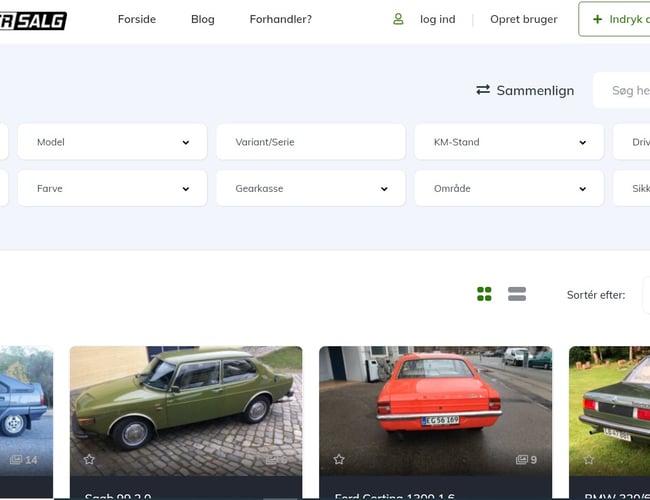
Task: Focus the Søg search field
Action: coord(622,90)
